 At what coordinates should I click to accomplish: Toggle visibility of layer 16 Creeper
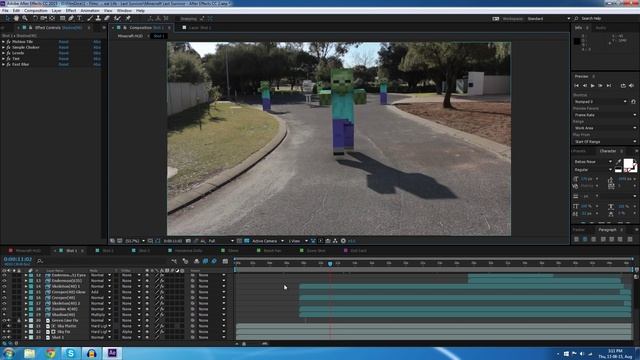click(4, 298)
